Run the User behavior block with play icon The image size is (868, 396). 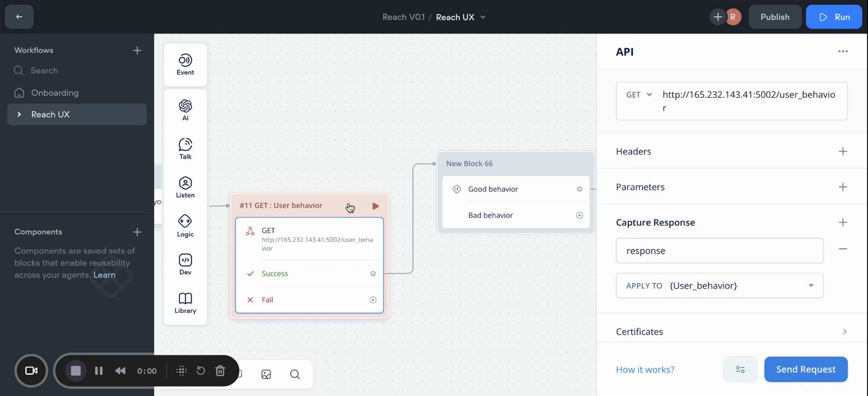click(376, 206)
